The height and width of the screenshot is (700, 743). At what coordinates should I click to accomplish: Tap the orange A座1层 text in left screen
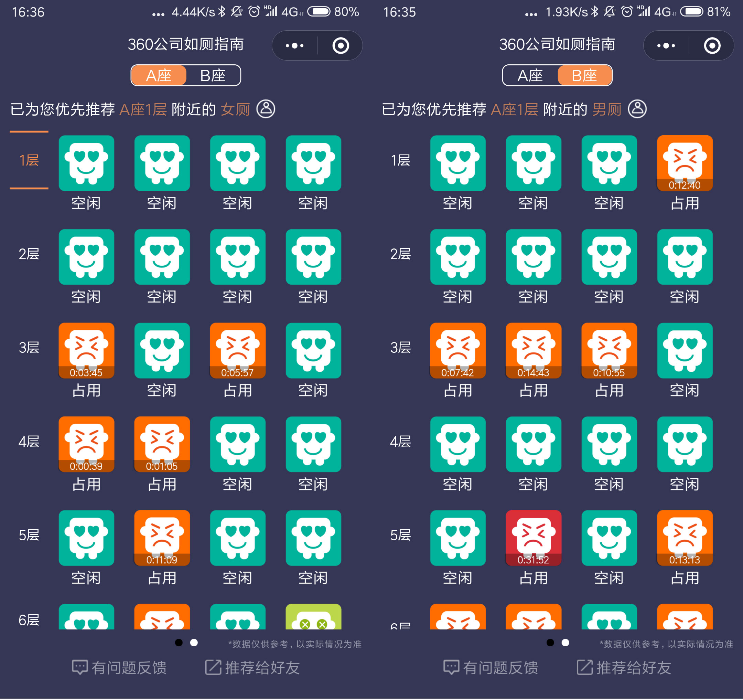pyautogui.click(x=143, y=109)
